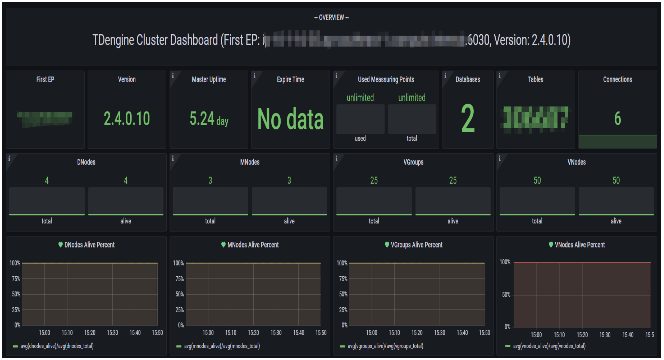Click the info icon on Expire Time panel
Image resolution: width=664 pixels, height=360 pixels.
click(255, 75)
